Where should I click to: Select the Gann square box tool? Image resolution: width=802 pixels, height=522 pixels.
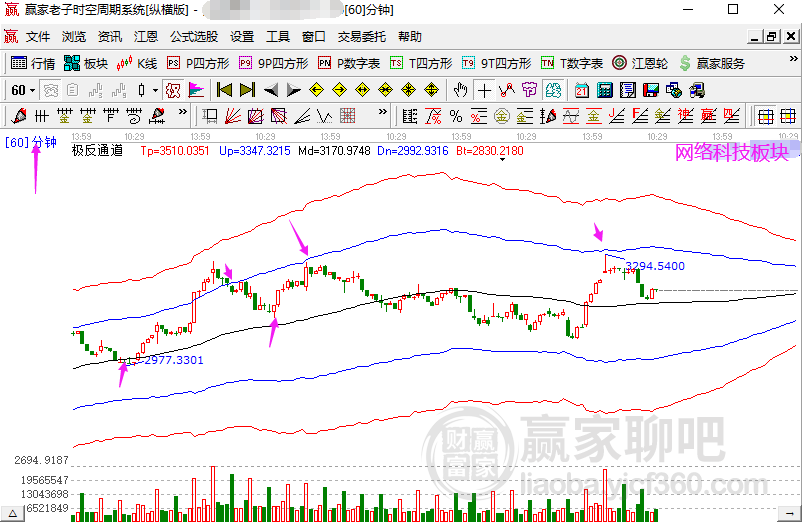pyautogui.click(x=256, y=116)
